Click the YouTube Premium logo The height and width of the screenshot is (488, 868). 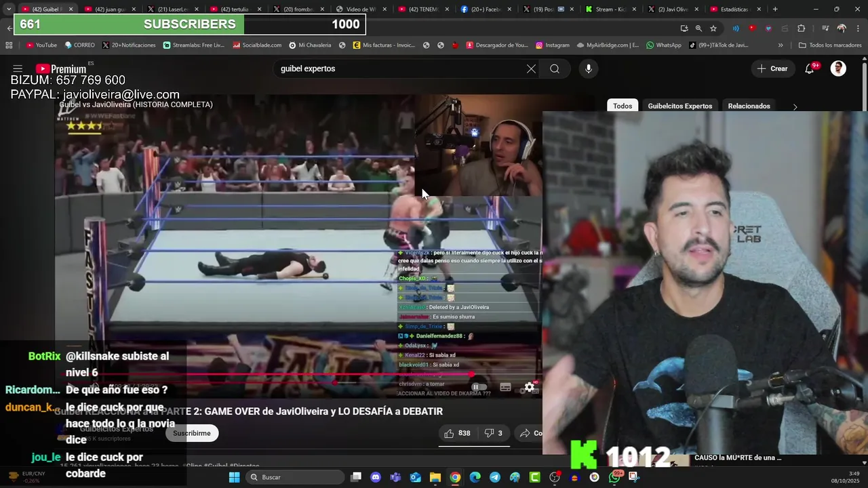pyautogui.click(x=61, y=68)
